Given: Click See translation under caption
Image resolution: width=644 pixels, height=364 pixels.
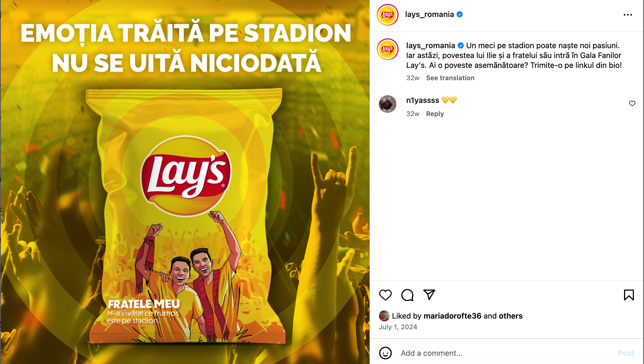Looking at the screenshot, I should [450, 78].
